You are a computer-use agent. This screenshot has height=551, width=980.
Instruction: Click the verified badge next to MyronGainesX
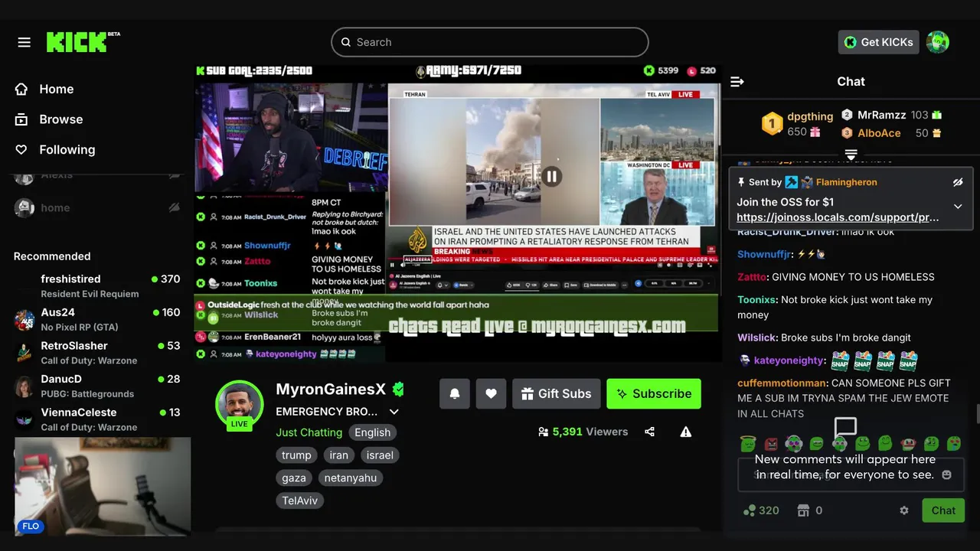point(398,390)
